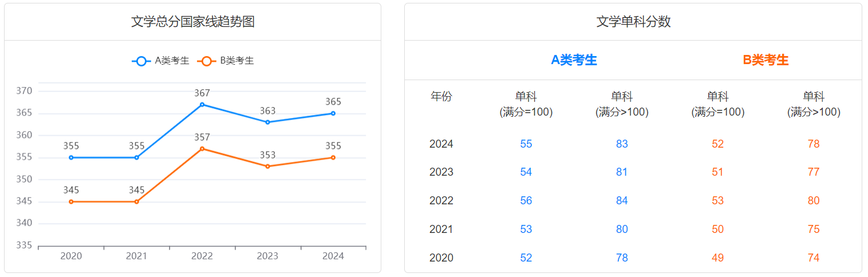Click the 文学单科分数 table title
This screenshot has width=868, height=277.
pos(633,22)
